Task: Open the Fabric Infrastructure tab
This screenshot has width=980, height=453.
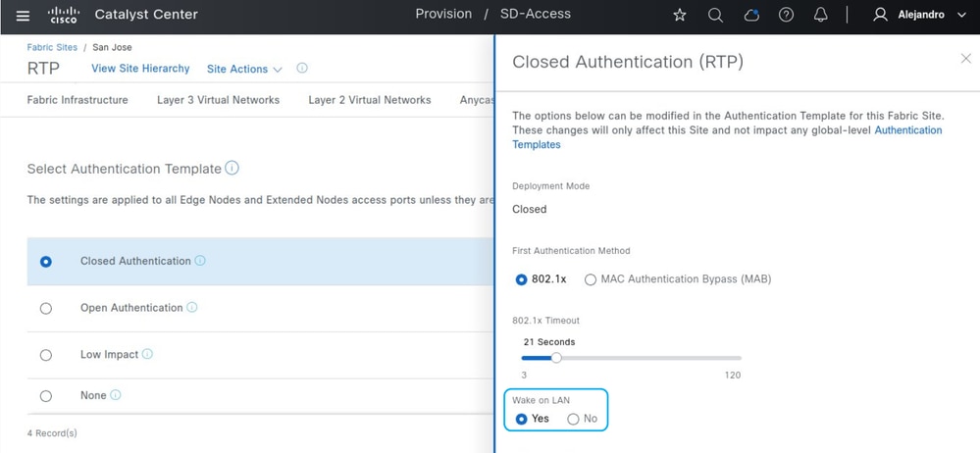Action: [x=77, y=100]
